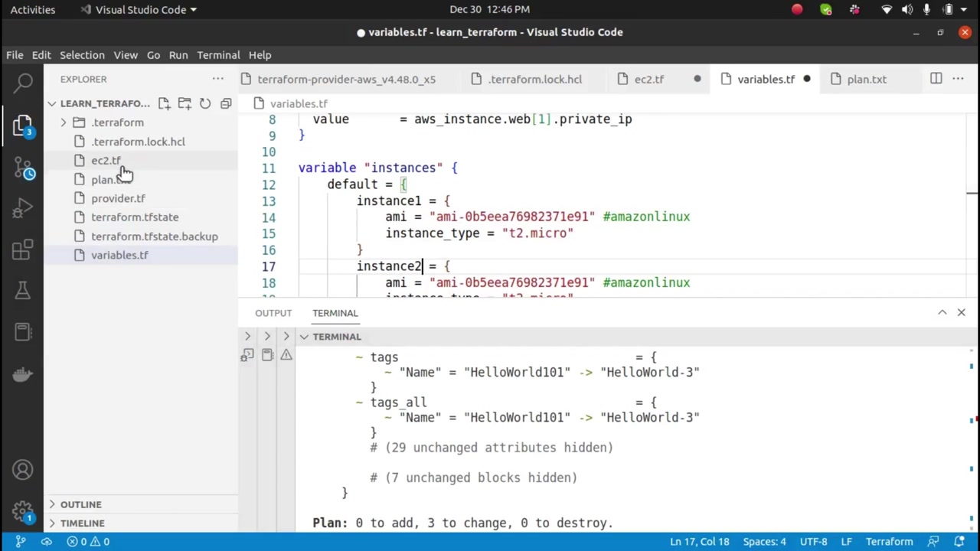Switch to the OUTPUT panel tab
980x551 pixels.
(x=273, y=313)
